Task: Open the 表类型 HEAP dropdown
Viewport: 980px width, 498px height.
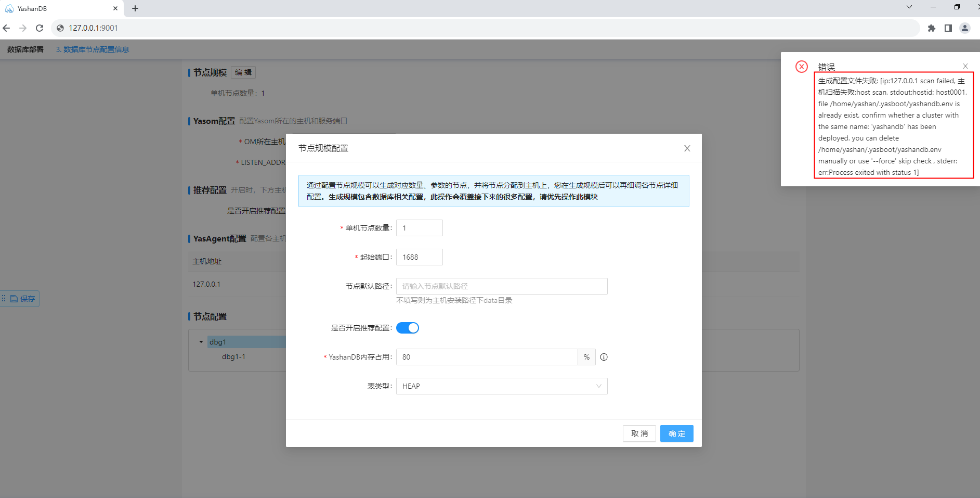Action: click(x=502, y=386)
